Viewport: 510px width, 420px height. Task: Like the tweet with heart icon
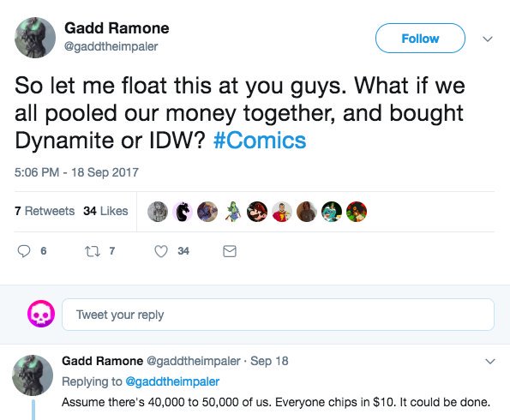160,251
